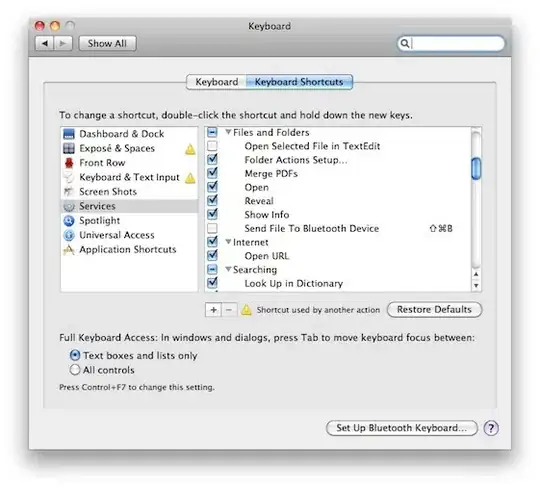Select the Screen Shots category
The height and width of the screenshot is (489, 540).
tap(129, 192)
